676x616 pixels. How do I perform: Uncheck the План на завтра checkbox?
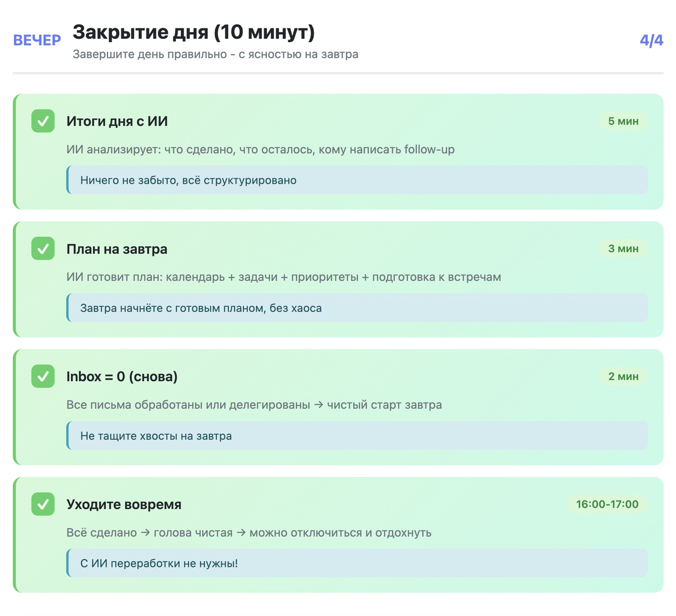click(43, 248)
